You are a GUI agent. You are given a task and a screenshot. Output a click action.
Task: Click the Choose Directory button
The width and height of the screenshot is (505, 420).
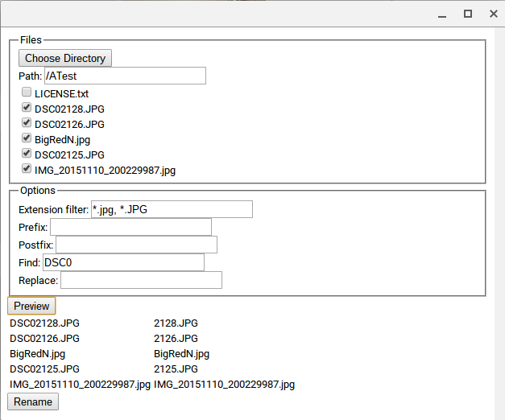tap(65, 58)
